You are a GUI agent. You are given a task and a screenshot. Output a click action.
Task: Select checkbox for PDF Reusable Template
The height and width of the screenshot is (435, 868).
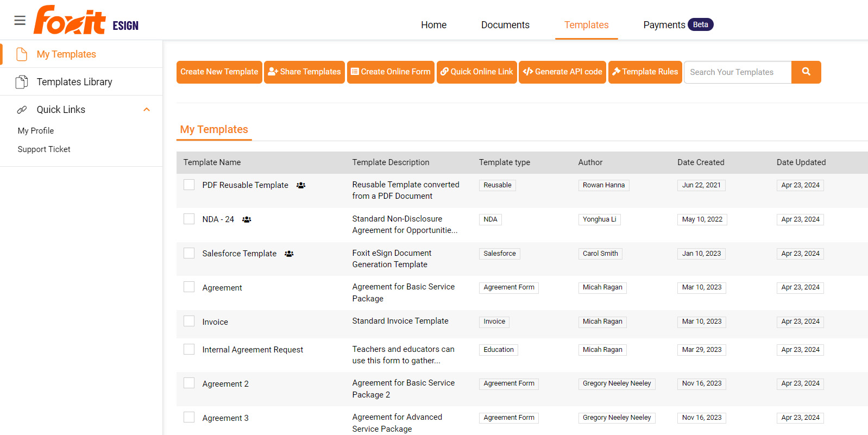coord(189,185)
